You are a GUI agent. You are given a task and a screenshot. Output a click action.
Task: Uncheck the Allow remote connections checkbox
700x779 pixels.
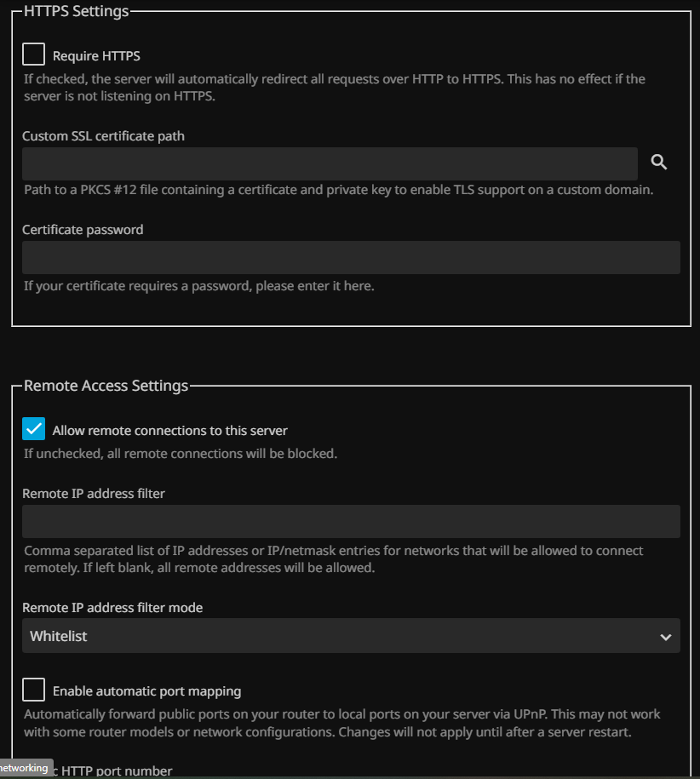tap(34, 429)
